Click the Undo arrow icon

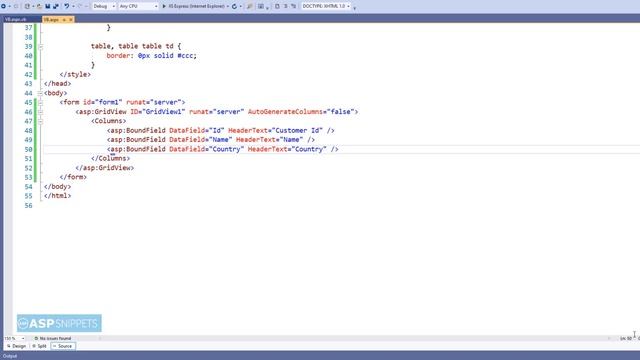(x=67, y=6)
